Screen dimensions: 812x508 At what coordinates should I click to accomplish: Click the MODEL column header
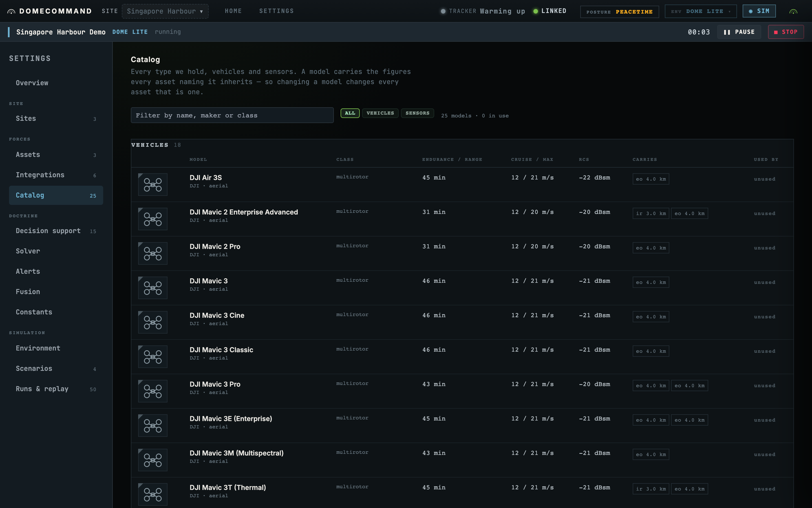(198, 159)
